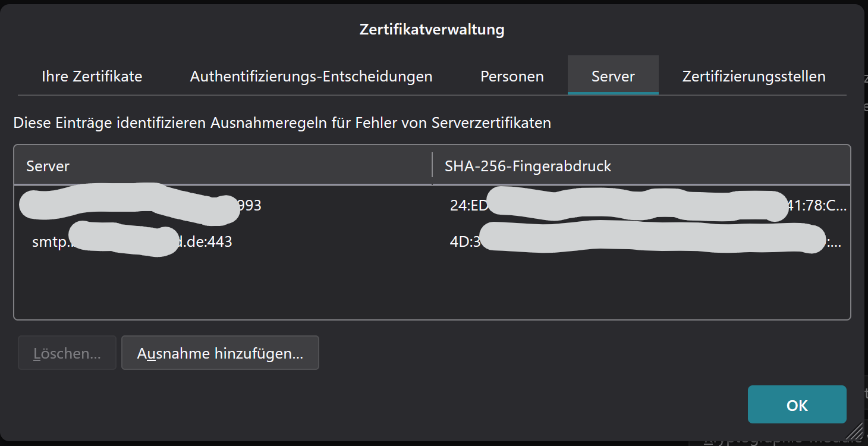This screenshot has width=868, height=446.
Task: Click the description text about Ausnahmeregeln
Action: click(282, 123)
